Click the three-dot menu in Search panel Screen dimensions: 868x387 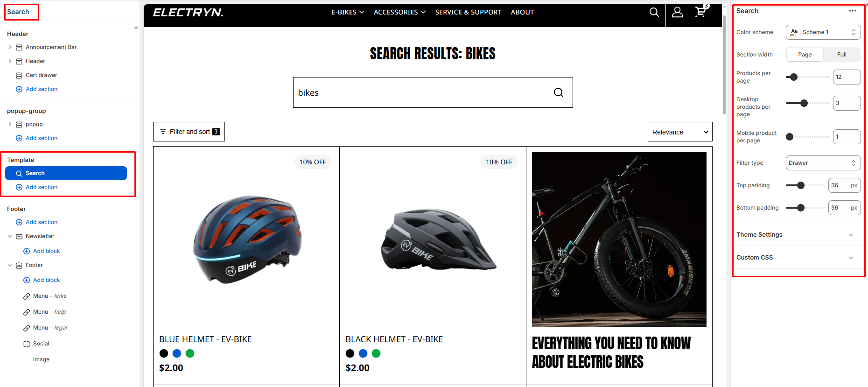[x=853, y=11]
